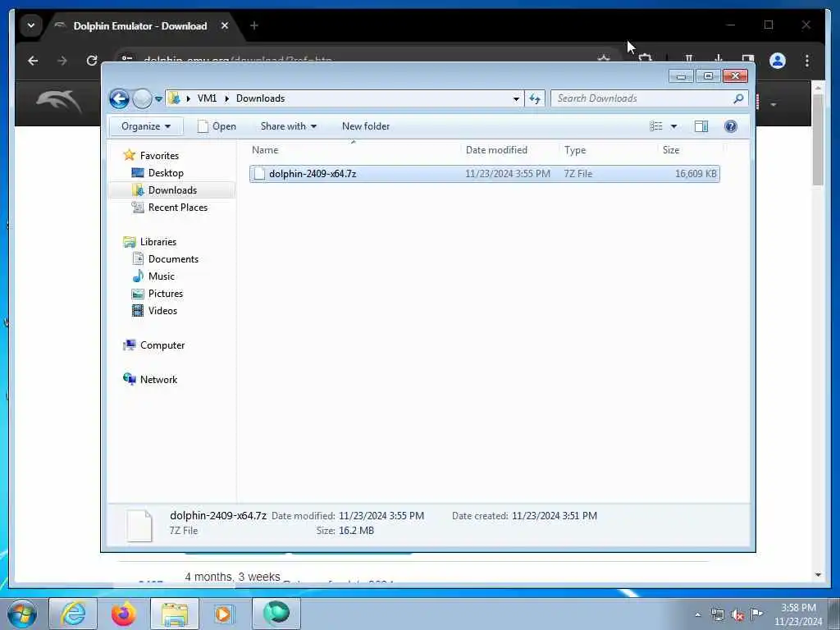
Task: Select Libraries in the navigation pane
Action: [x=158, y=242]
